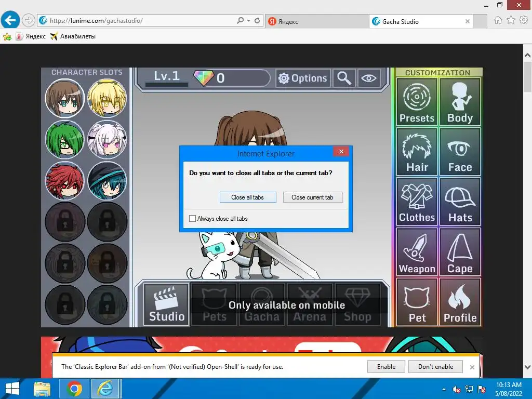Viewport: 532px width, 399px height.
Task: Click 'Close current tab' button
Action: [312, 197]
